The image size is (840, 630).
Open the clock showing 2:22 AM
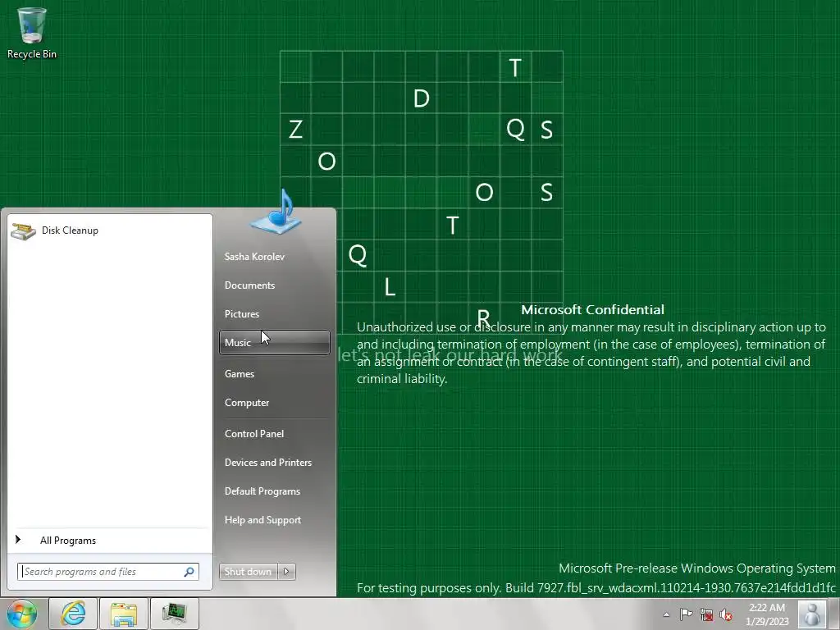point(767,614)
